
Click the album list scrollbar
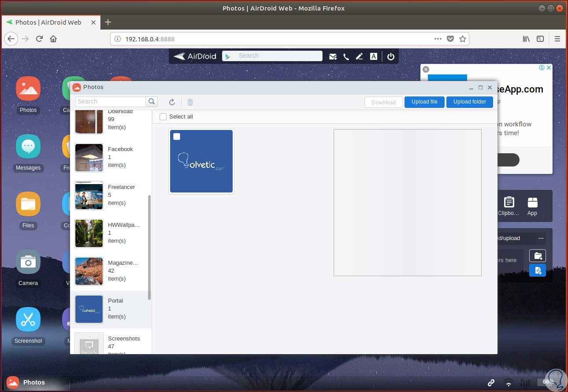click(149, 248)
